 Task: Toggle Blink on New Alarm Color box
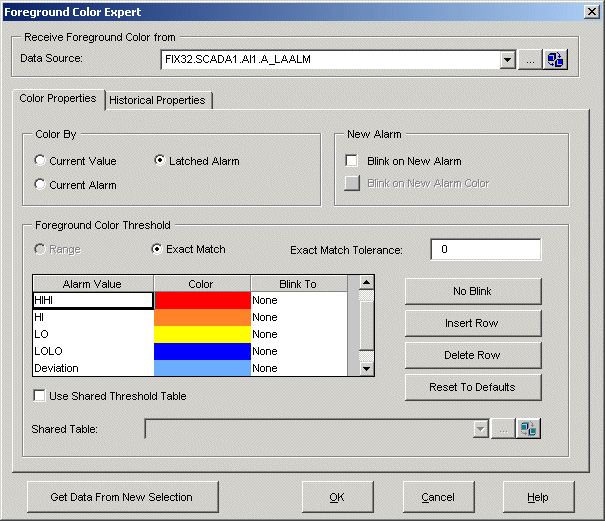(x=352, y=183)
